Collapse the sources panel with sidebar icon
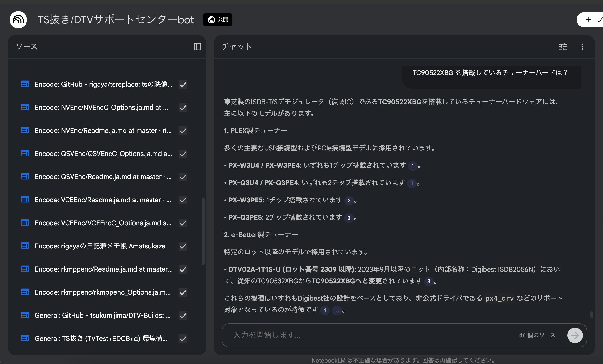 pyautogui.click(x=197, y=46)
